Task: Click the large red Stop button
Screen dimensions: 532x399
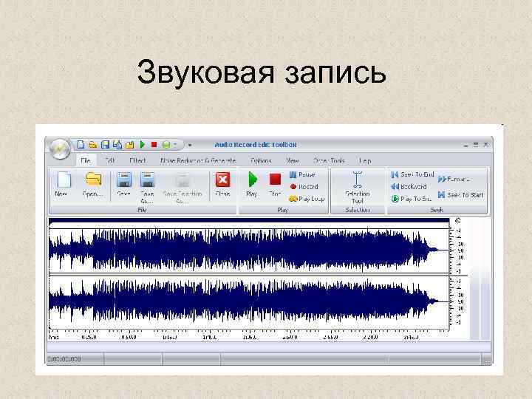Action: point(275,184)
